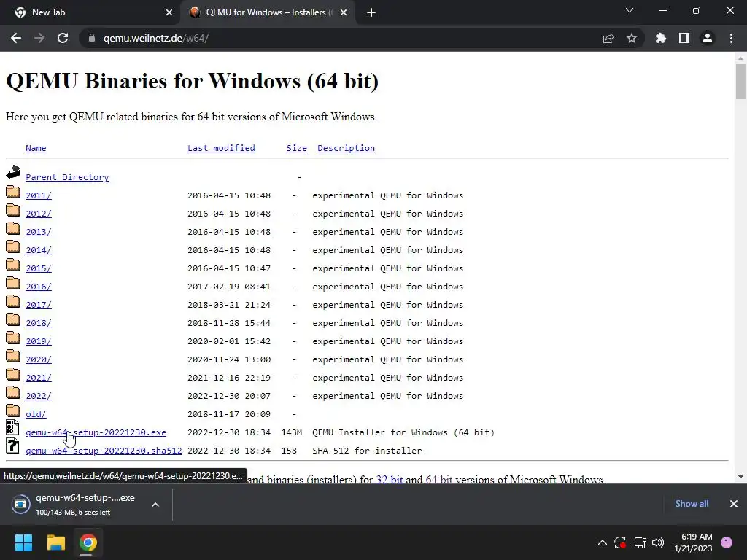Open the 2013/ folder link
Viewport: 747px width, 560px height.
point(39,232)
